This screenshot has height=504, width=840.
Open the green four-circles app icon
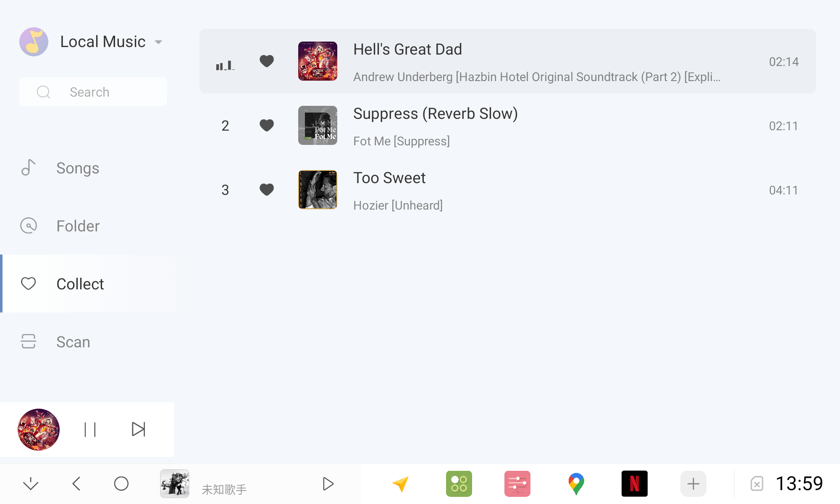(459, 484)
